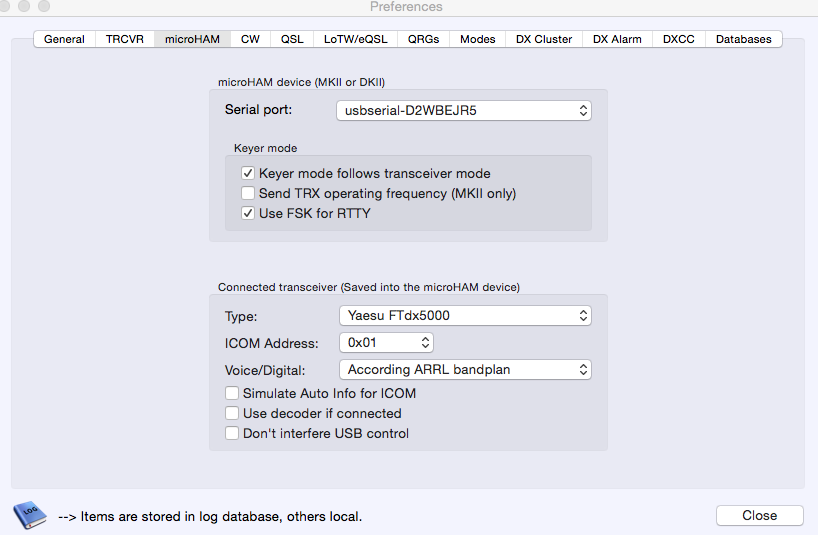The height and width of the screenshot is (535, 818).
Task: Switch to the General tab
Action: pyautogui.click(x=64, y=39)
